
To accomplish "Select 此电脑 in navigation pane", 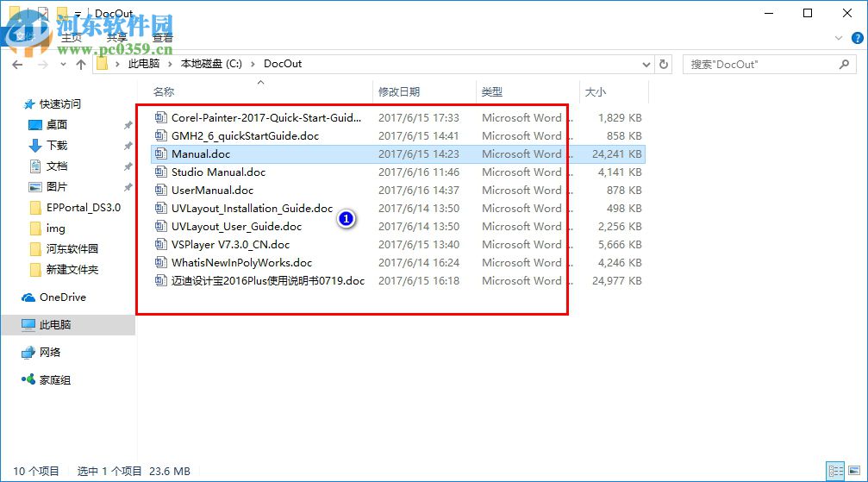I will coord(55,325).
